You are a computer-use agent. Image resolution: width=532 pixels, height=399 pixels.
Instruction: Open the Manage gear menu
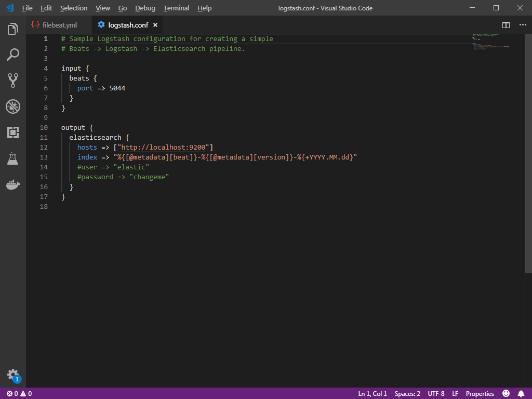13,375
